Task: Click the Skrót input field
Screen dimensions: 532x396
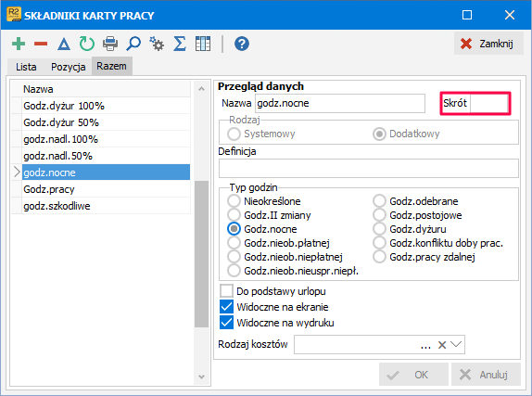Action: point(488,103)
